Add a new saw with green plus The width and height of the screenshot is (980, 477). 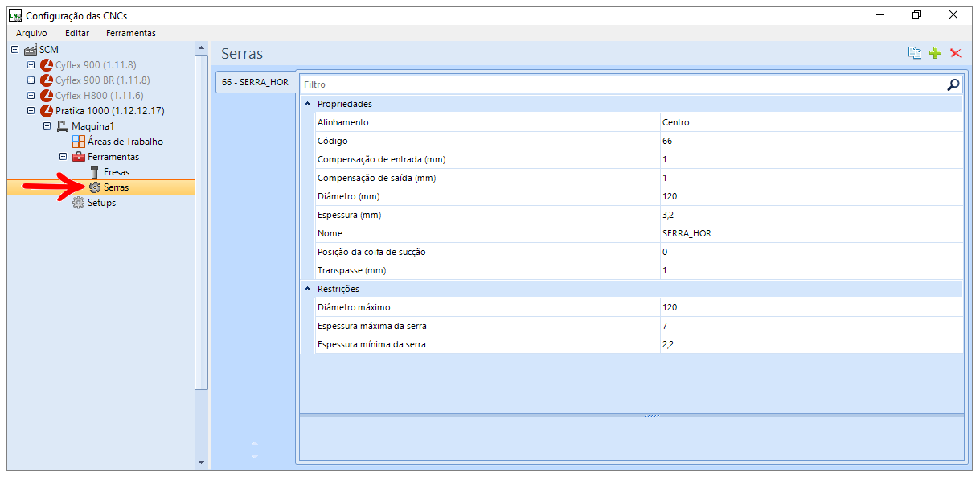pyautogui.click(x=935, y=53)
